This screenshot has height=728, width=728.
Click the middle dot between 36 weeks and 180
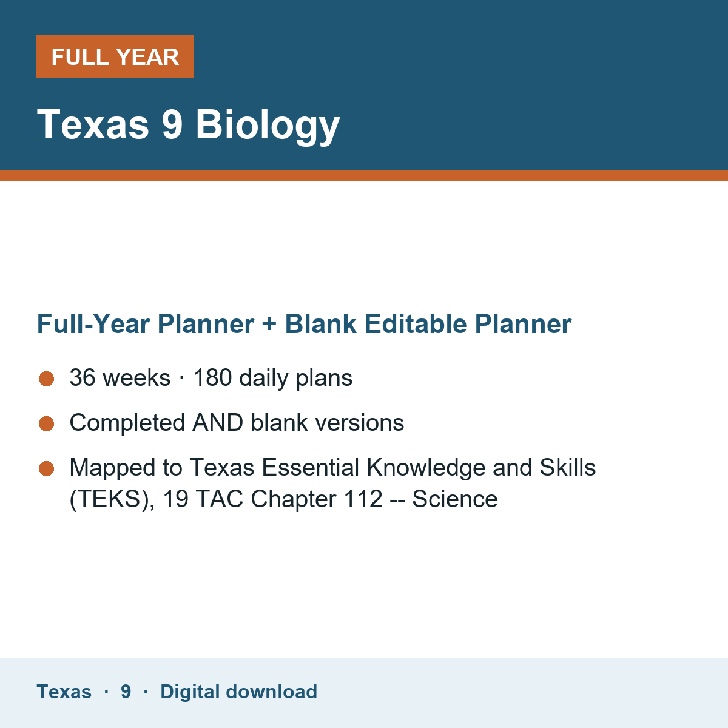[x=182, y=379]
